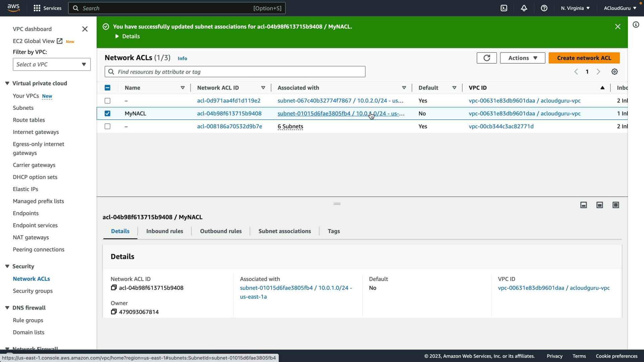Switch to the Inbound rules tab
The width and height of the screenshot is (644, 362).
[164, 231]
